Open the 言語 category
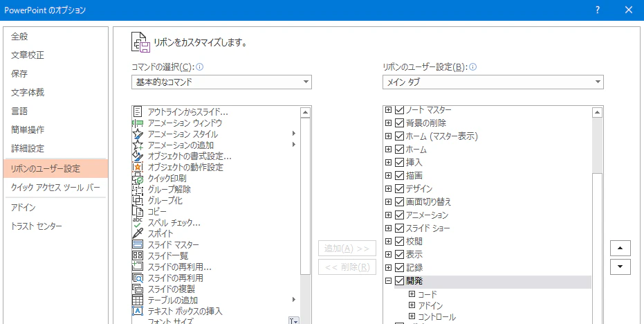Screen dimensions: 644x324 click(55, 111)
